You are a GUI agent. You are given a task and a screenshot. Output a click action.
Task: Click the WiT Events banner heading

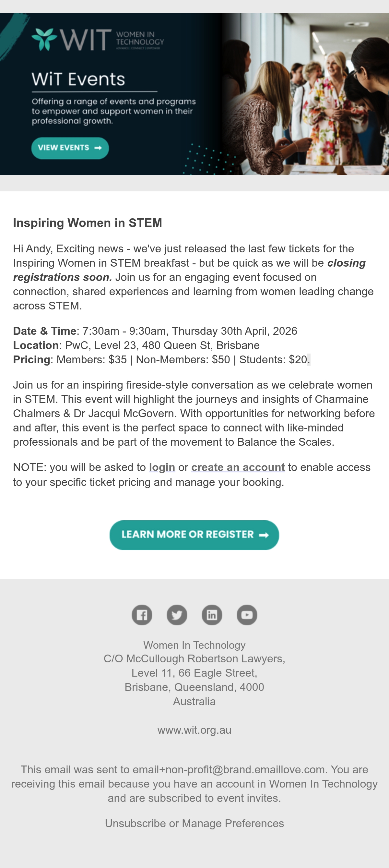click(x=78, y=79)
